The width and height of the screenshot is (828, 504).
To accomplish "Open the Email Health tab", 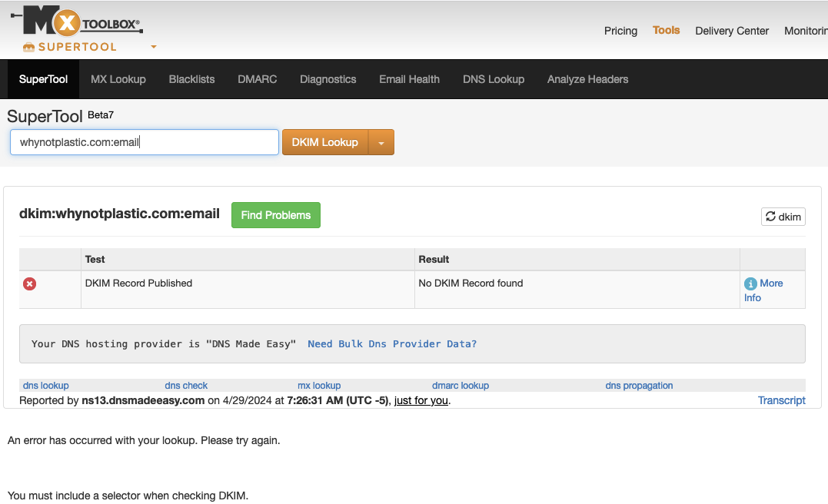I will coord(409,79).
